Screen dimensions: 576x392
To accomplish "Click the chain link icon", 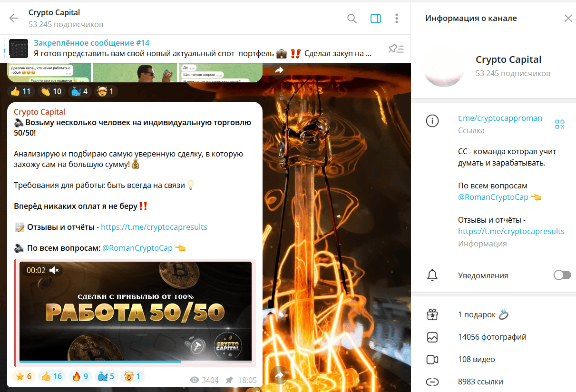I will (x=432, y=382).
